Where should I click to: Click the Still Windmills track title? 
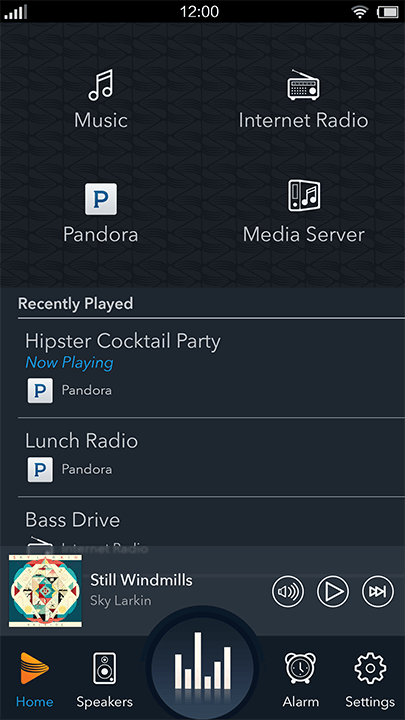pyautogui.click(x=141, y=580)
